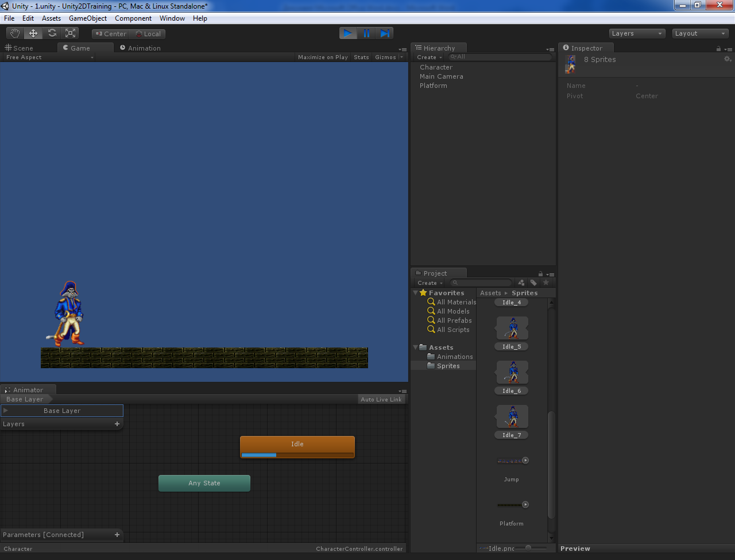Open the Game view panel options menu
Viewport: 735px width, 560px height.
point(403,49)
